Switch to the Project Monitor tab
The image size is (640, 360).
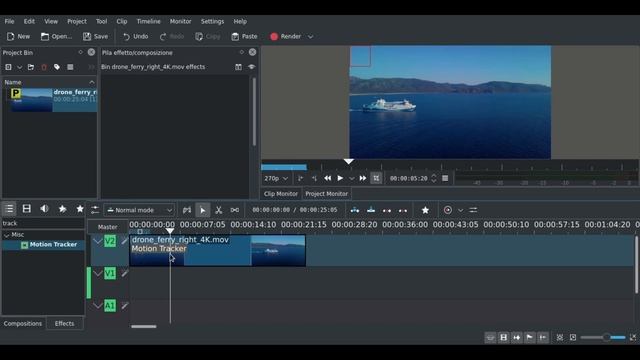(326, 194)
